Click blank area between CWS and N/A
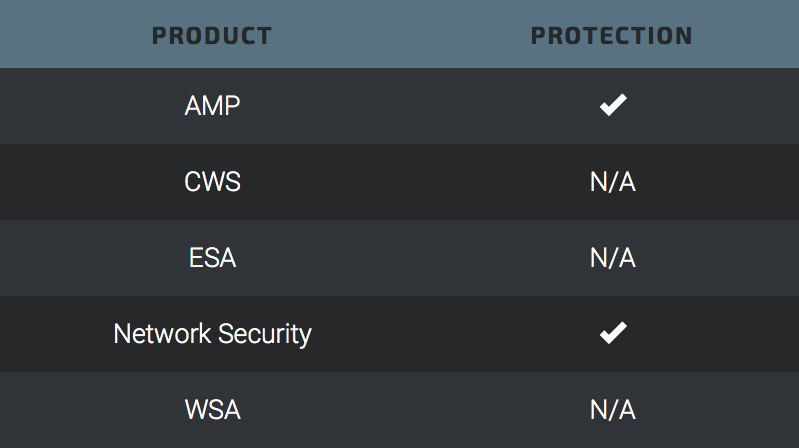799x448 pixels. click(410, 182)
